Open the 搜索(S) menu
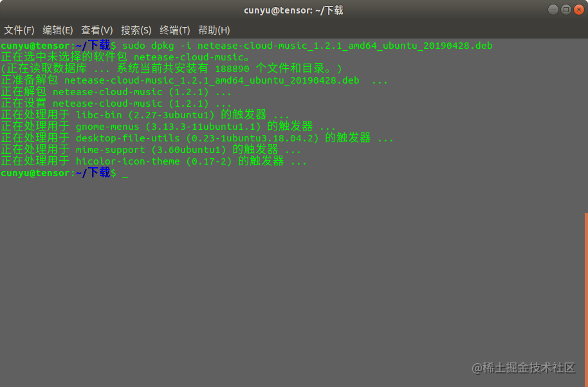This screenshot has width=588, height=387. [x=136, y=30]
